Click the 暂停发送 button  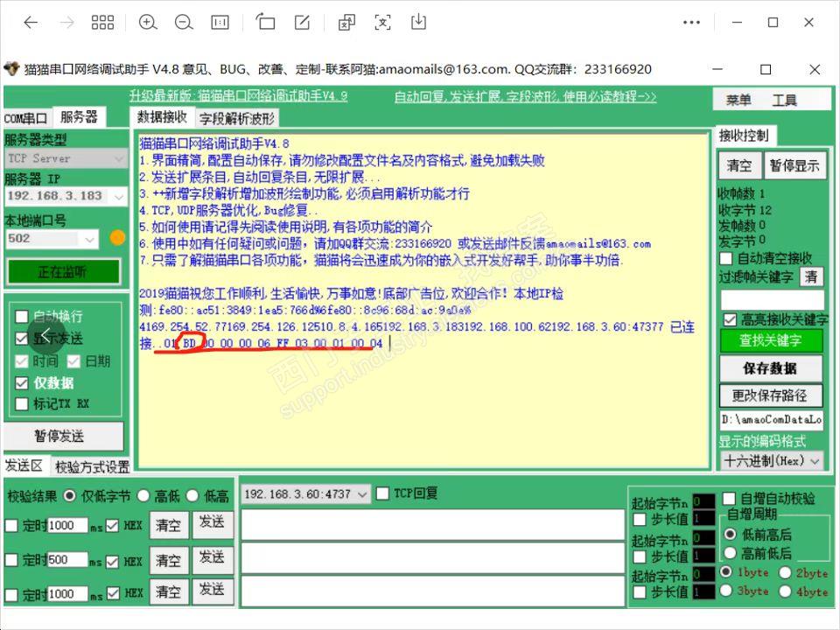click(63, 436)
